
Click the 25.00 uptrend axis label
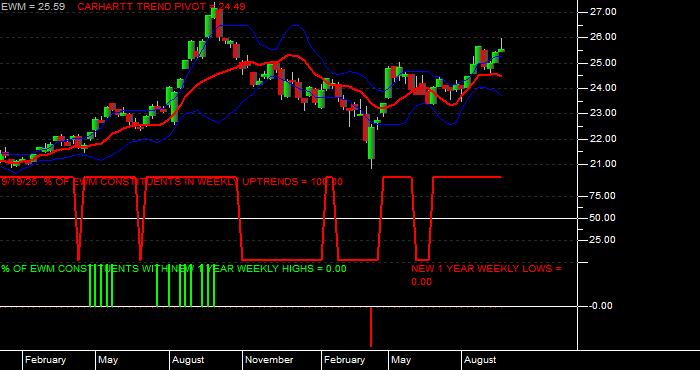tap(604, 241)
